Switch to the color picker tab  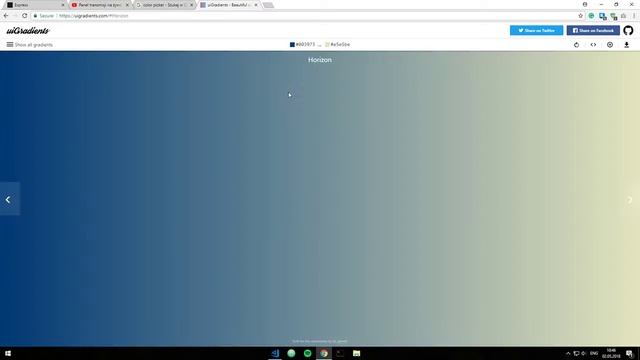tap(164, 5)
